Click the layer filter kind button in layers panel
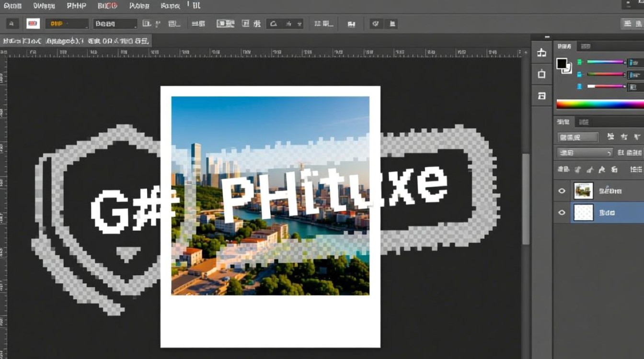The height and width of the screenshot is (359, 644). pos(578,137)
